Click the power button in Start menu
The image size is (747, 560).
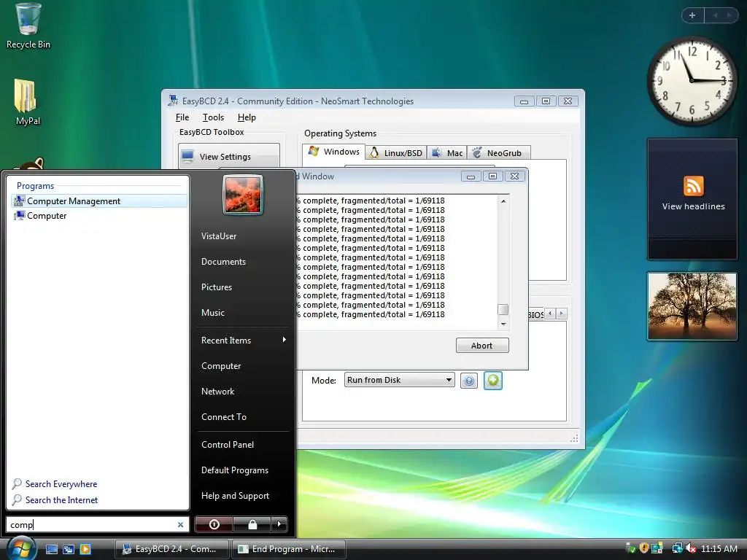[214, 524]
